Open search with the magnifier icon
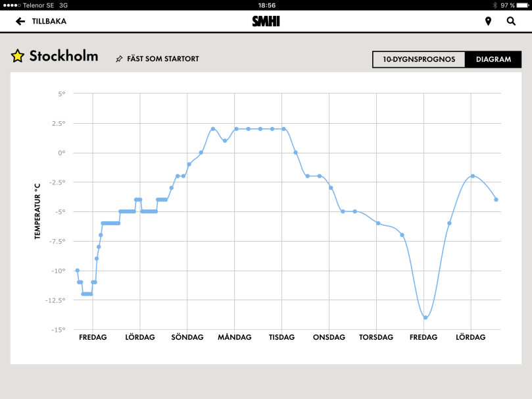532x399 pixels. click(x=511, y=21)
